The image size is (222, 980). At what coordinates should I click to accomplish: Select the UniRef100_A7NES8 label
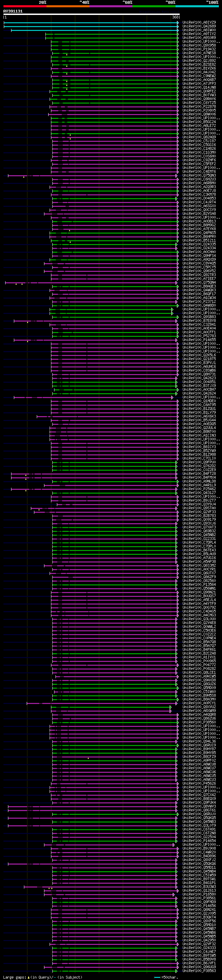(199, 53)
